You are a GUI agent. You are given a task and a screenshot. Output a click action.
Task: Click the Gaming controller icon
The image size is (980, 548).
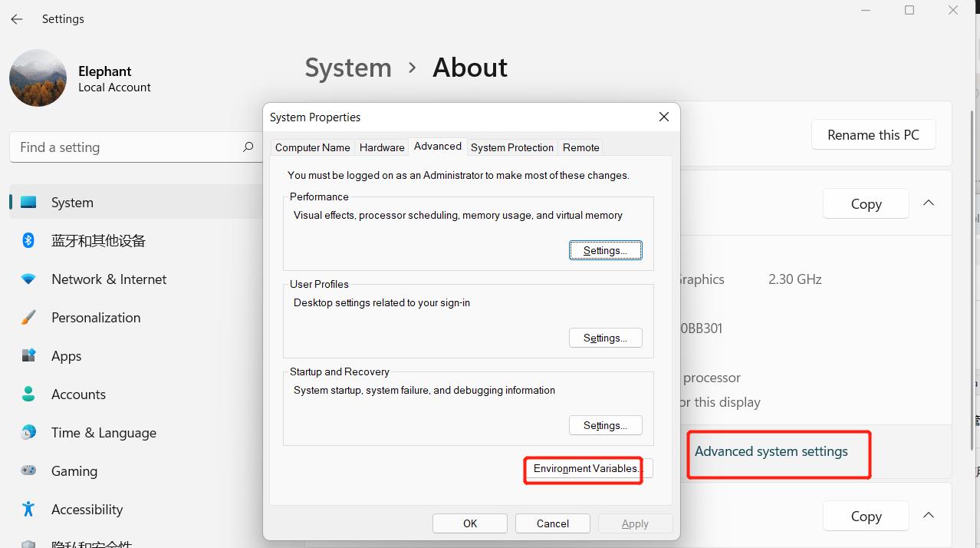point(28,471)
